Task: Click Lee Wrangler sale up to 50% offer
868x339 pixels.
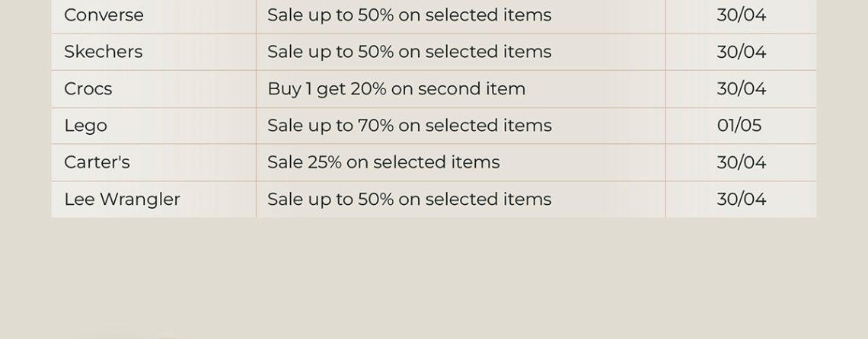Action: point(409,200)
